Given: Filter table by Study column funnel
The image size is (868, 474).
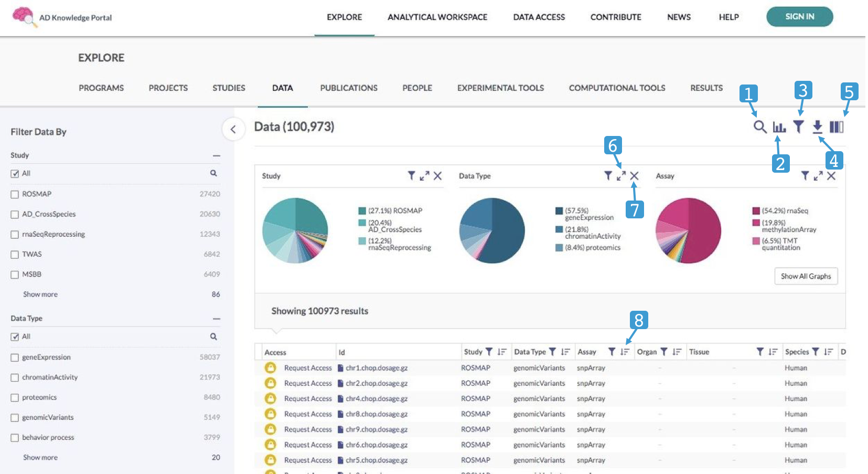Looking at the screenshot, I should 489,352.
